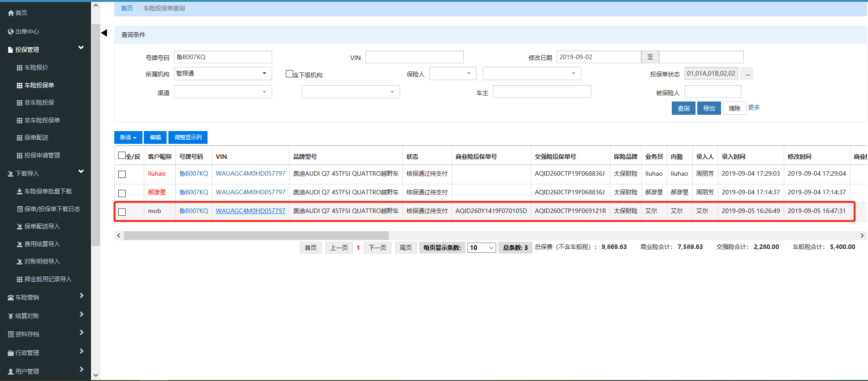
Task: Click the home icon beside 首页 in sidebar
Action: point(11,13)
